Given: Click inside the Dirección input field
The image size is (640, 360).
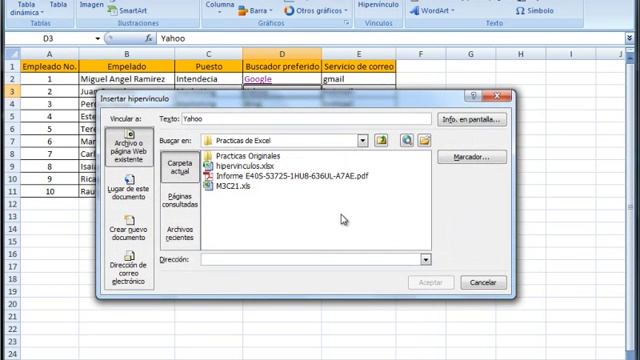Looking at the screenshot, I should coord(311,260).
